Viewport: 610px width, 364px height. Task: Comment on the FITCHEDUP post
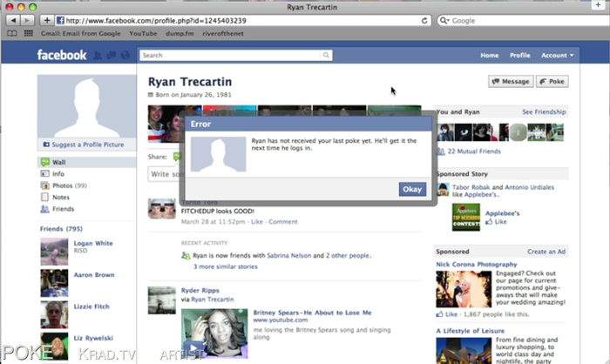pyautogui.click(x=283, y=222)
